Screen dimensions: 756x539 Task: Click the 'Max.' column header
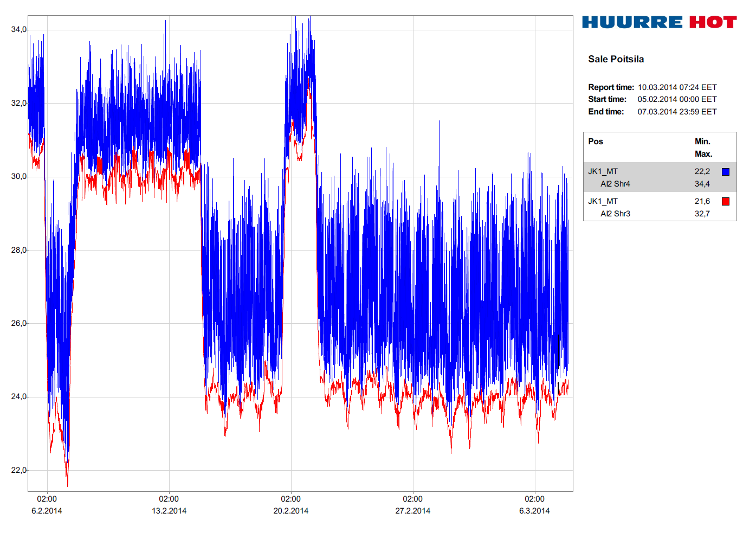pyautogui.click(x=703, y=154)
